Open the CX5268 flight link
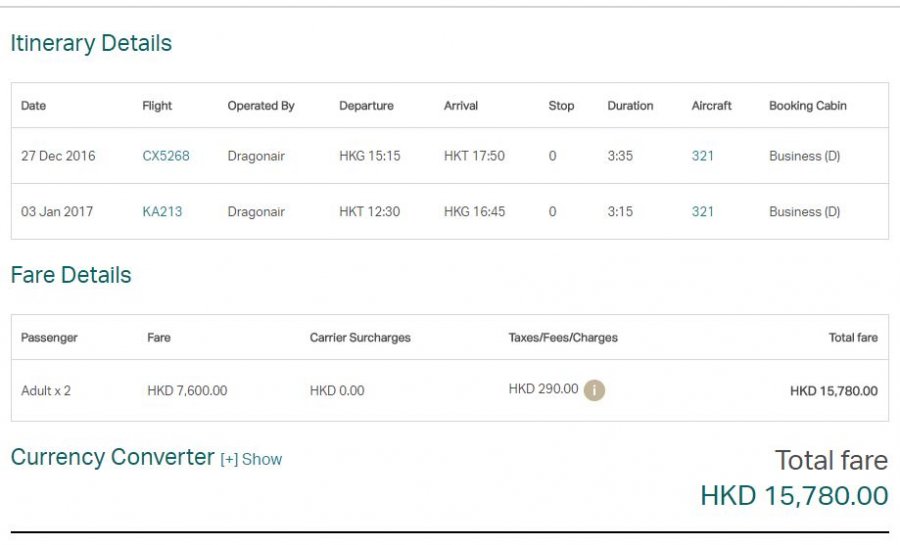 (166, 156)
